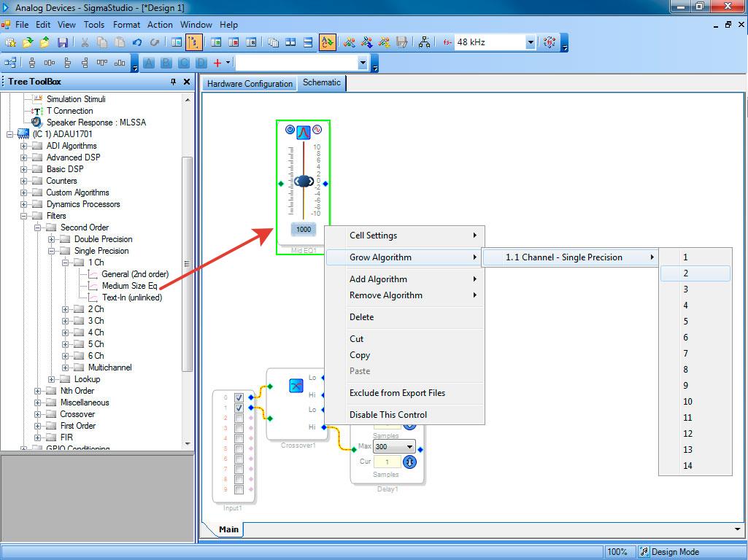Click the Mid EQ1 gain slider knob
Screen dimensions: 748x560
[x=304, y=181]
